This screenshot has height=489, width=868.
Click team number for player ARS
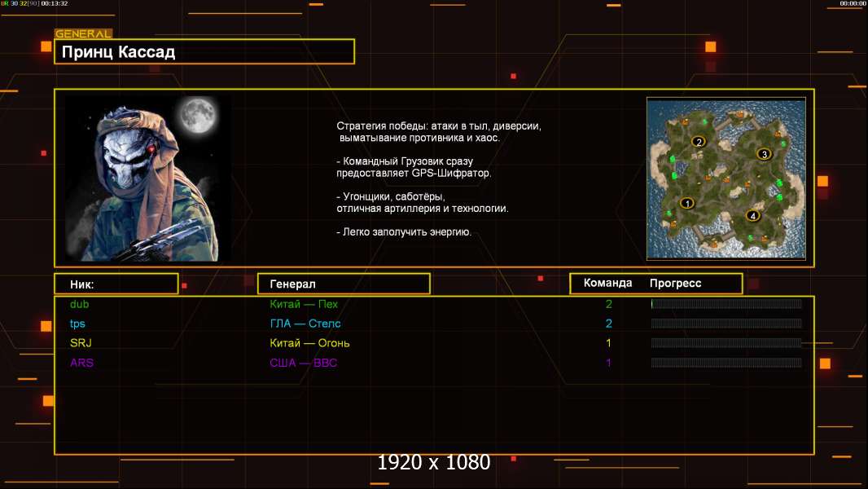point(608,363)
